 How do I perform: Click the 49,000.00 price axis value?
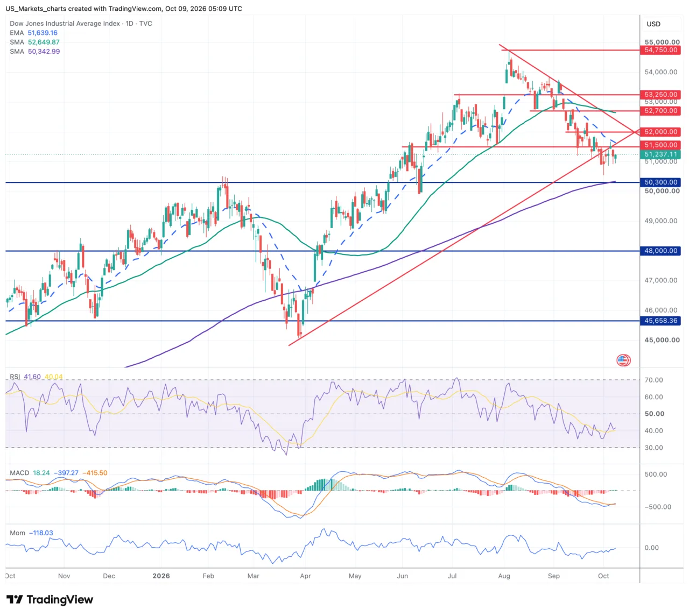point(661,221)
